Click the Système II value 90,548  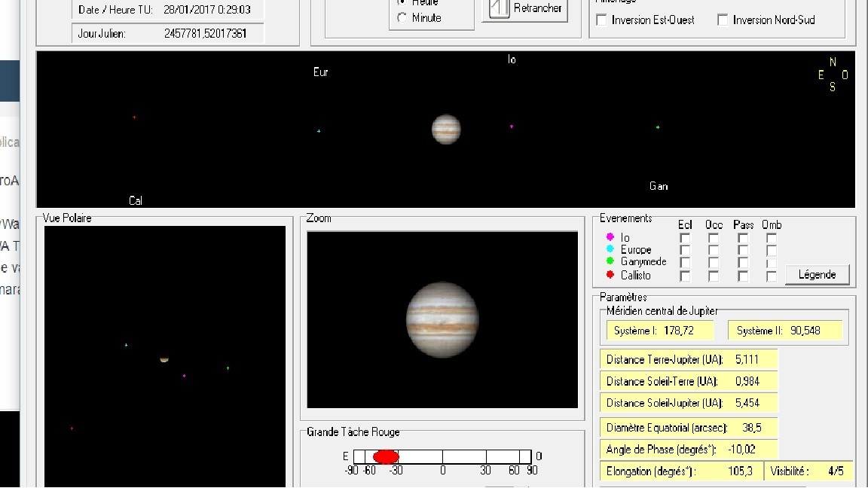click(805, 331)
